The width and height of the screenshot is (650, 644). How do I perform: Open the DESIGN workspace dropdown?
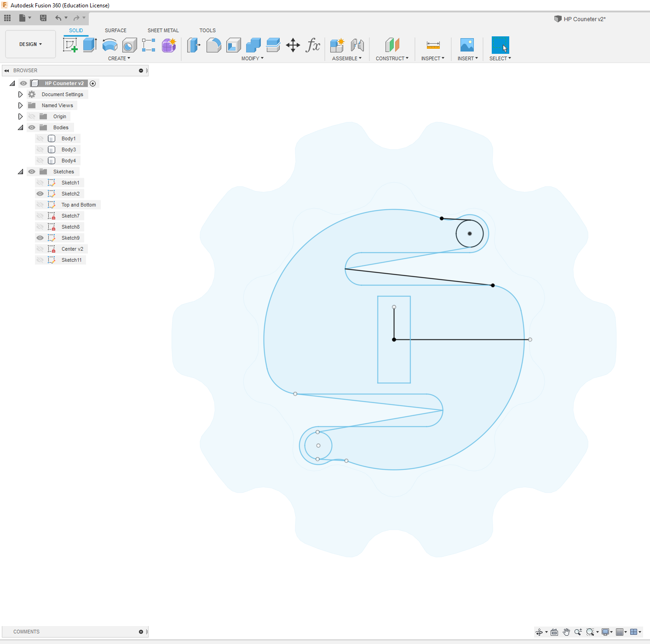[30, 44]
